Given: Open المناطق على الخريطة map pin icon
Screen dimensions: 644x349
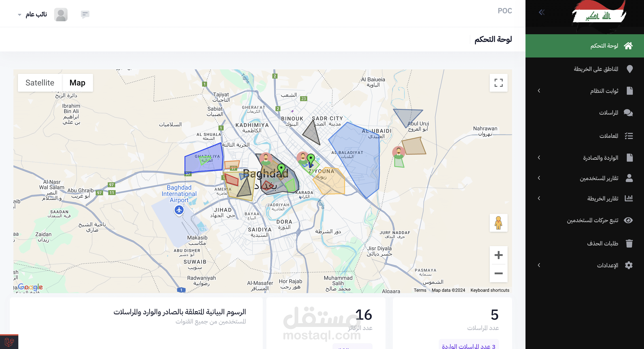Looking at the screenshot, I should pos(629,69).
